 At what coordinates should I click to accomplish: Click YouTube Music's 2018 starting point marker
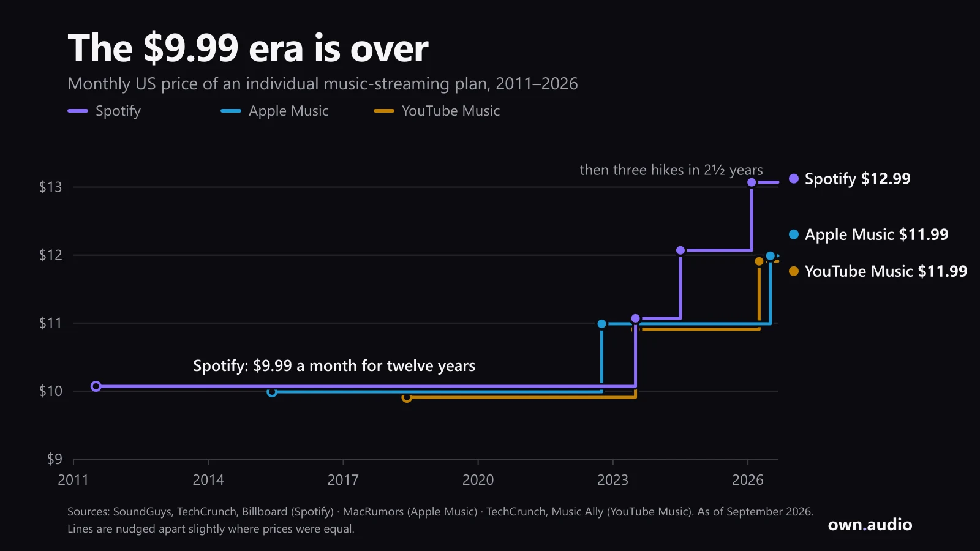tap(407, 397)
